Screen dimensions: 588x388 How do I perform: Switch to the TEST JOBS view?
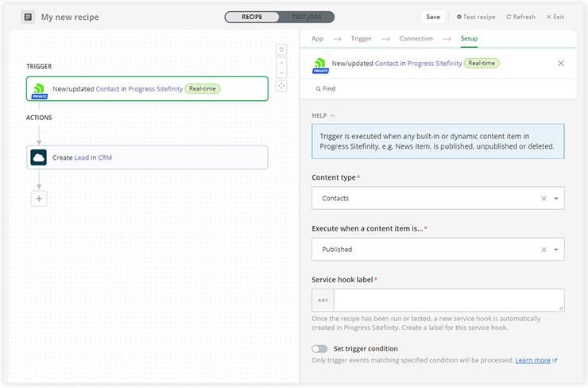307,17
